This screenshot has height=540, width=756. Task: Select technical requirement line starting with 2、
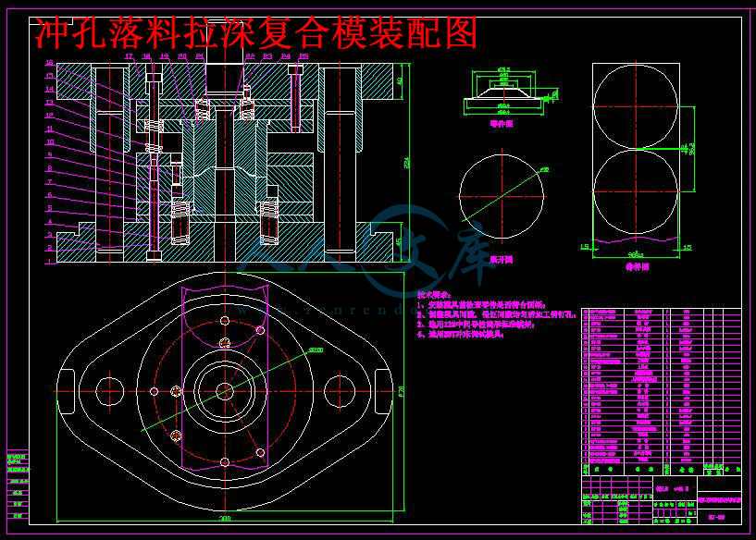(497, 314)
